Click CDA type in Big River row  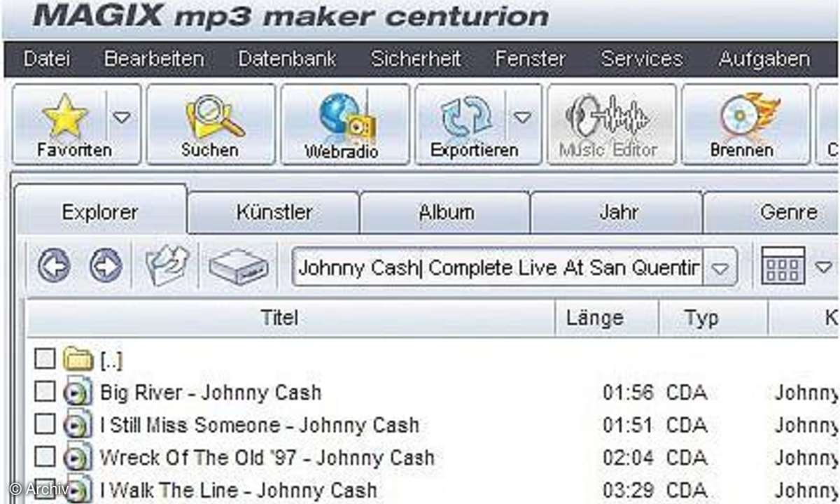(x=686, y=393)
